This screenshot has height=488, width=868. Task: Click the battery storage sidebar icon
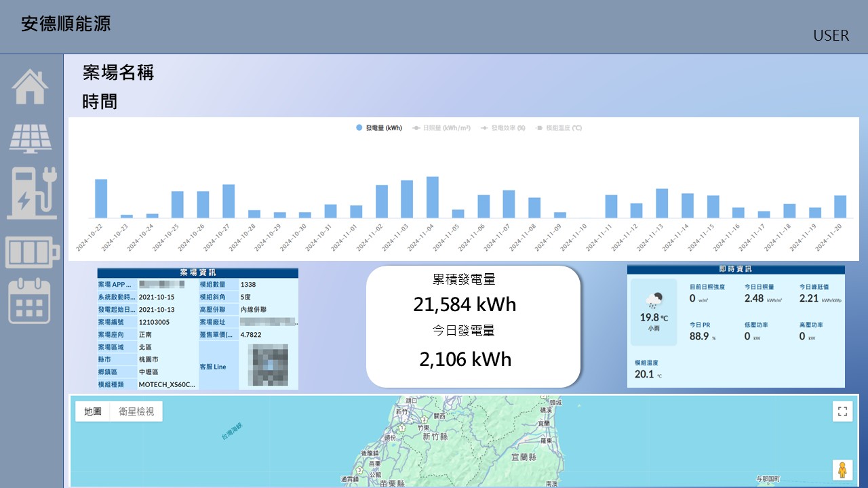[x=32, y=252]
